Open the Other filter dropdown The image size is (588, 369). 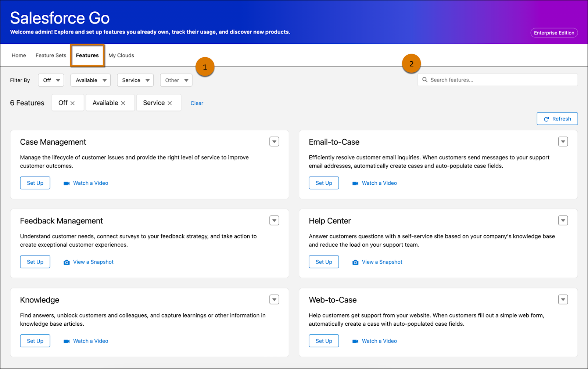pos(176,80)
